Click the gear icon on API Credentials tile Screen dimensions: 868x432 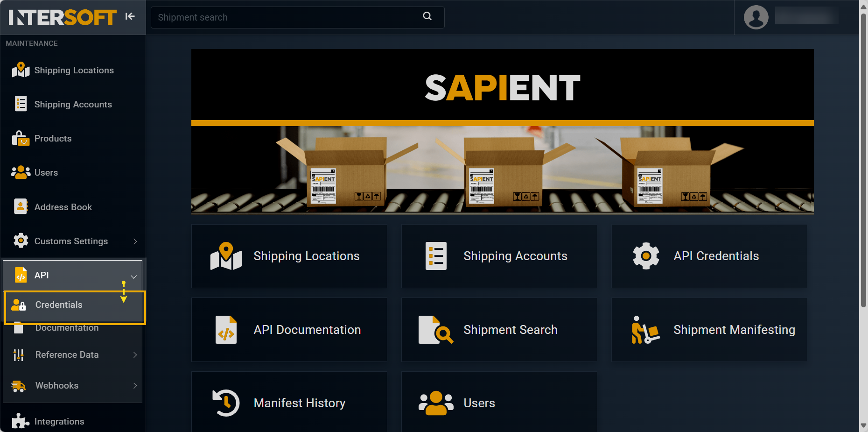[646, 256]
